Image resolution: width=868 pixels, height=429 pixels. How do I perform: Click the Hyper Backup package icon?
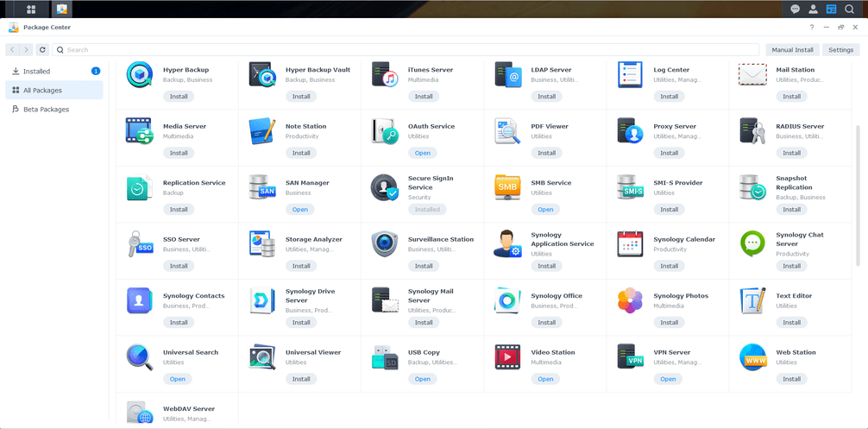(140, 75)
